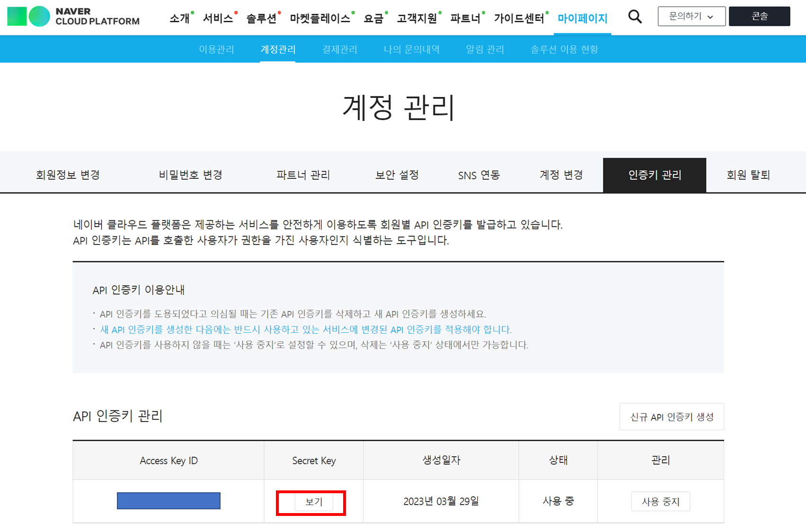
Task: Open 솔루션 이용 현황 submenu
Action: click(x=564, y=49)
